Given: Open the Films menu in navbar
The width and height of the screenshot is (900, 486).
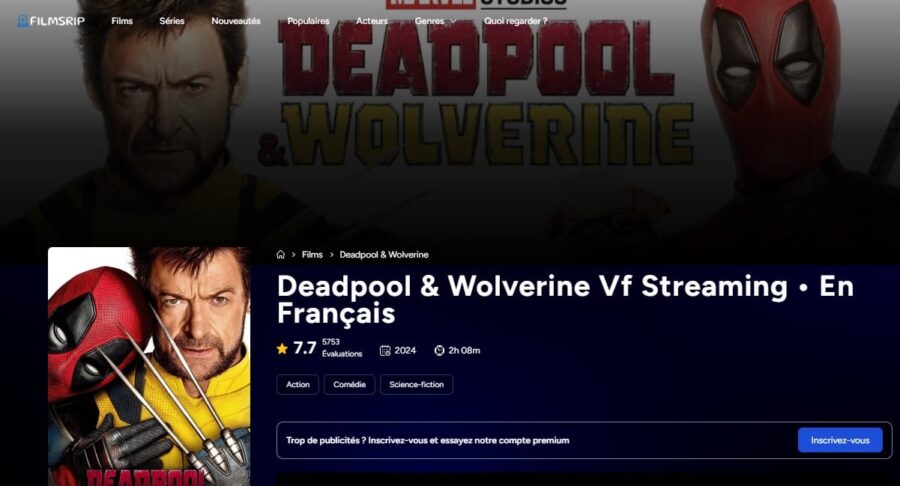Looking at the screenshot, I should 122,21.
